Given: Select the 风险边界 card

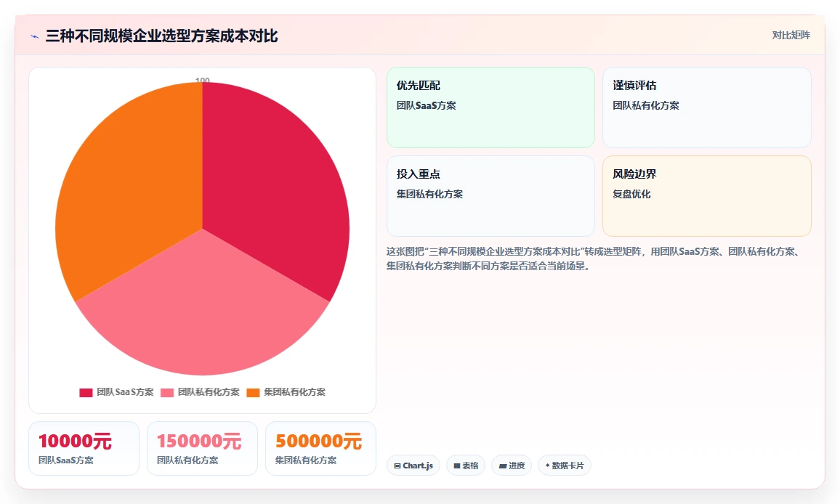Looking at the screenshot, I should 706,196.
